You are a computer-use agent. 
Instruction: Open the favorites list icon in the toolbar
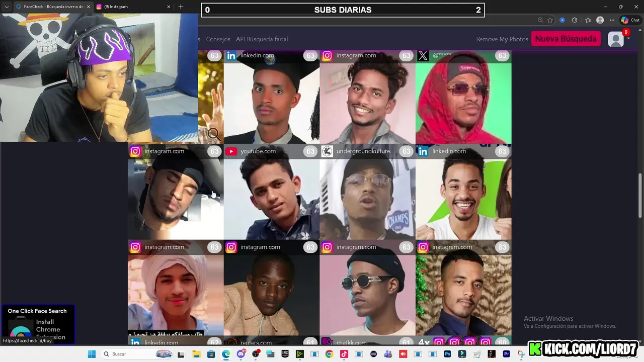(x=588, y=20)
